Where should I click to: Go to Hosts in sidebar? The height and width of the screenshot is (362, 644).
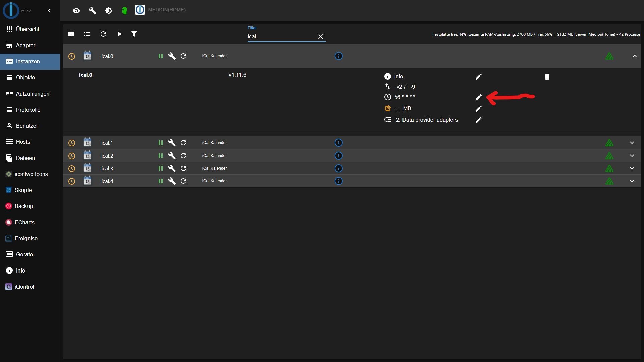[x=30, y=142]
